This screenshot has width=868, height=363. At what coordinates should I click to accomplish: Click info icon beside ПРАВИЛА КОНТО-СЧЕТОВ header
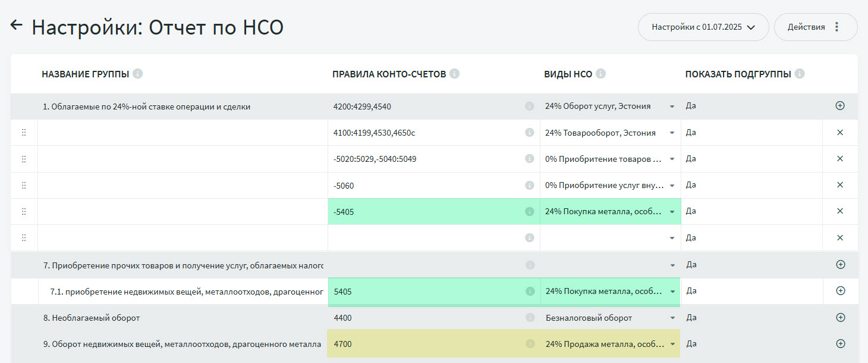pos(455,74)
